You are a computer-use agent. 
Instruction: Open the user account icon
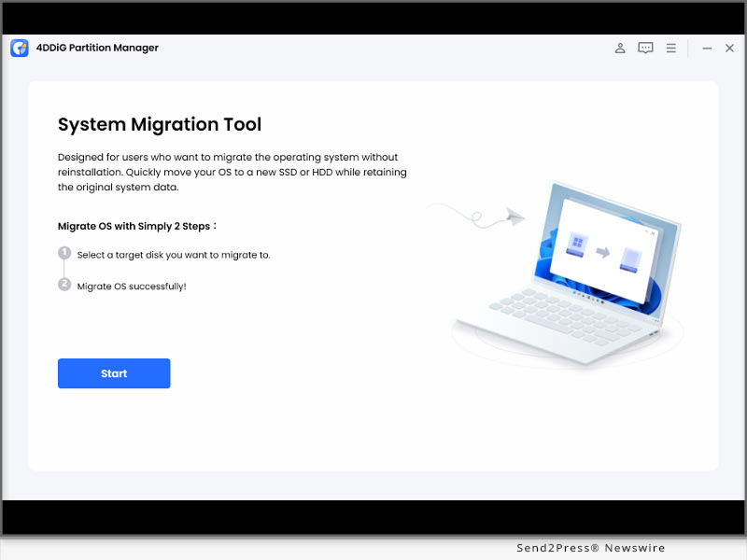tap(620, 49)
